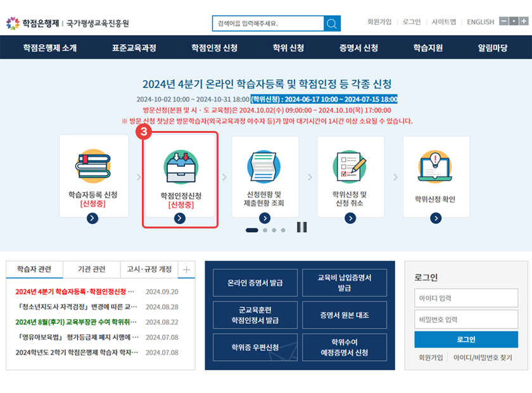The height and width of the screenshot is (393, 532).
Task: Open 학점은행제 소개 menu
Action: (50, 48)
